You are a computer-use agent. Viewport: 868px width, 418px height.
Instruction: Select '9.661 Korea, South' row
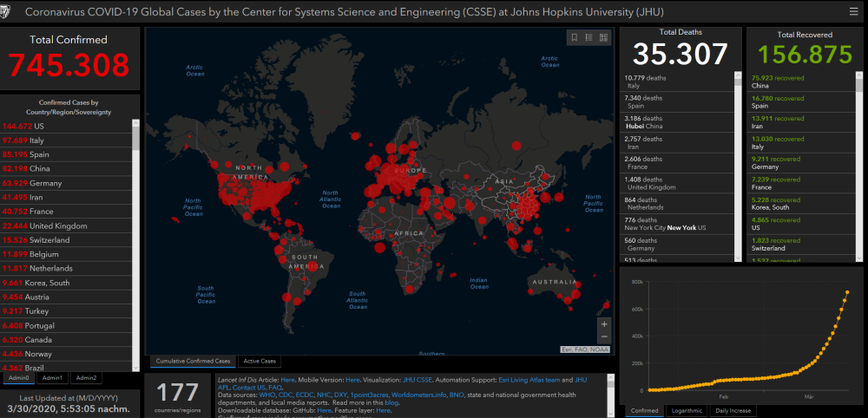tap(66, 283)
